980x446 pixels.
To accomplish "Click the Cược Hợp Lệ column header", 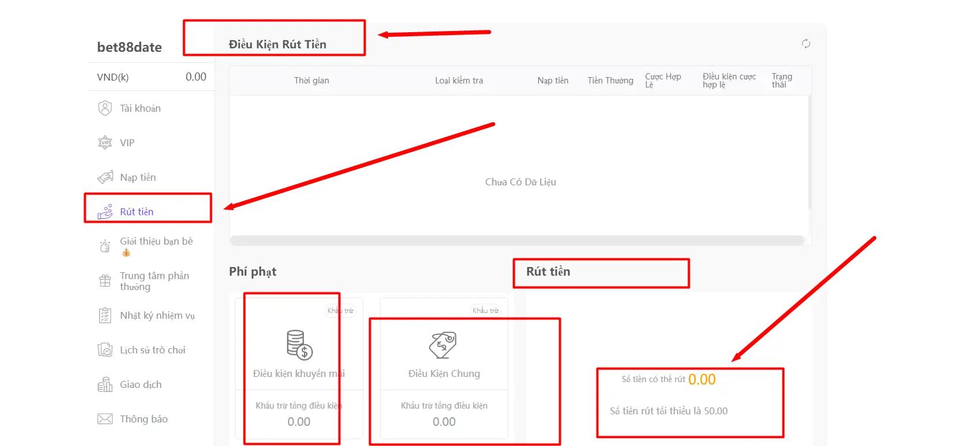I will pyautogui.click(x=663, y=81).
